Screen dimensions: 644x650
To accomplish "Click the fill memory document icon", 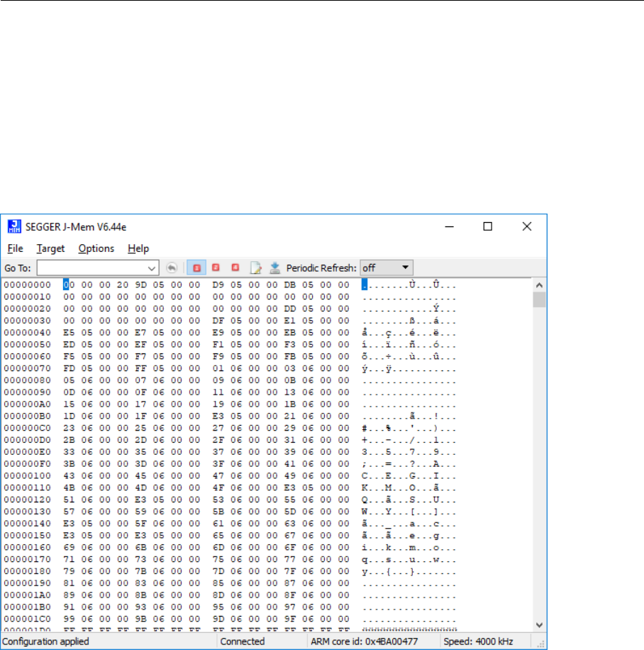I will (x=255, y=268).
